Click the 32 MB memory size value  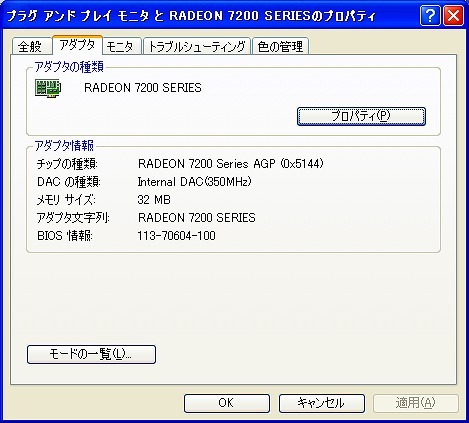[154, 200]
